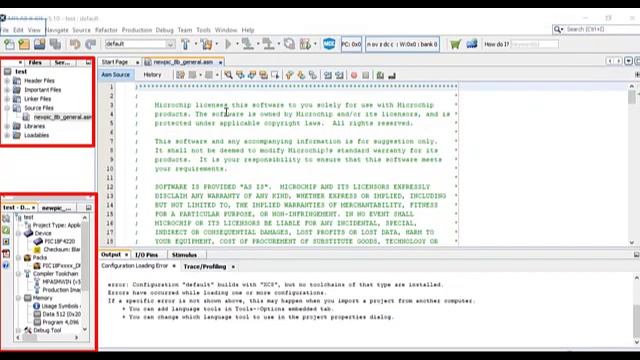Viewport: 640px width, 360px height.
Task: Expand the Header Files folder
Action: coord(7,81)
